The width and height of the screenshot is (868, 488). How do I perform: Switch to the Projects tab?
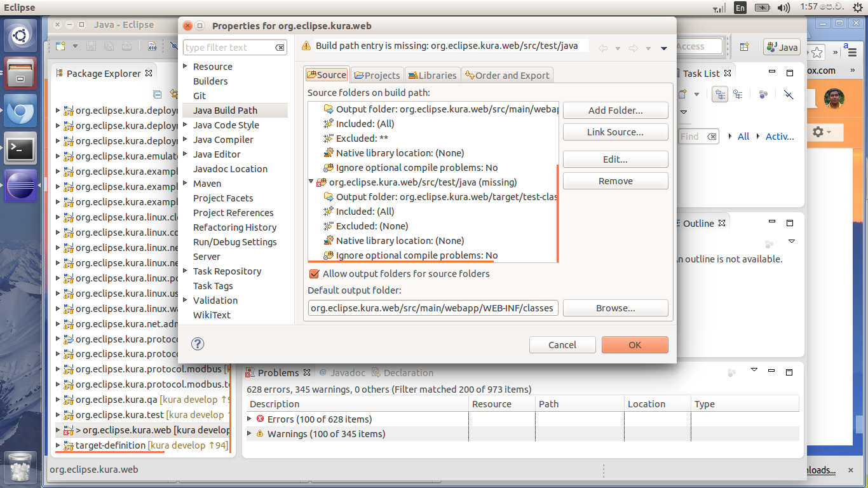point(377,75)
